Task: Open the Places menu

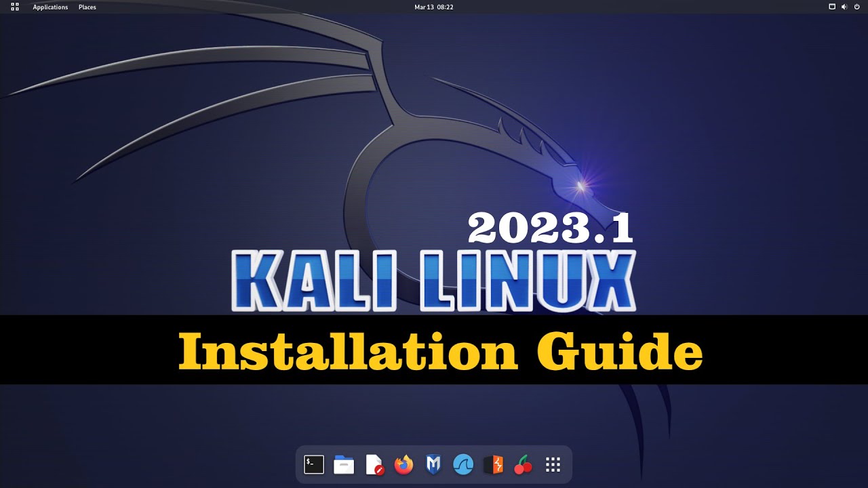Action: (87, 7)
